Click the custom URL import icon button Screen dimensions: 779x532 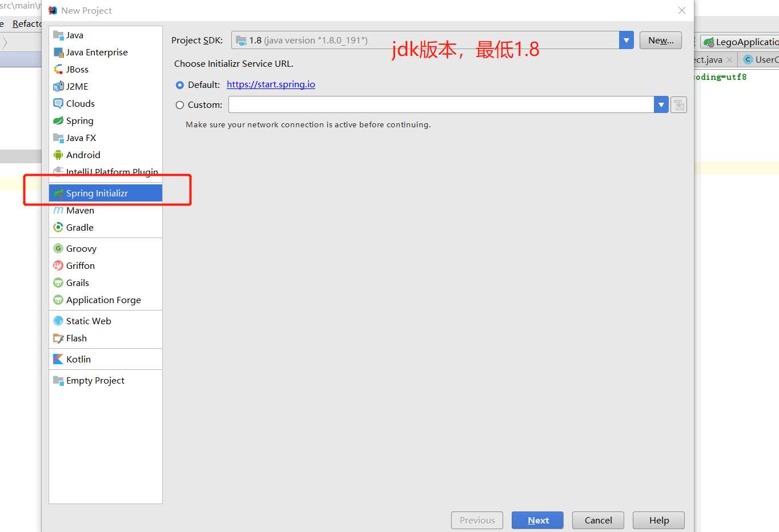[x=678, y=105]
